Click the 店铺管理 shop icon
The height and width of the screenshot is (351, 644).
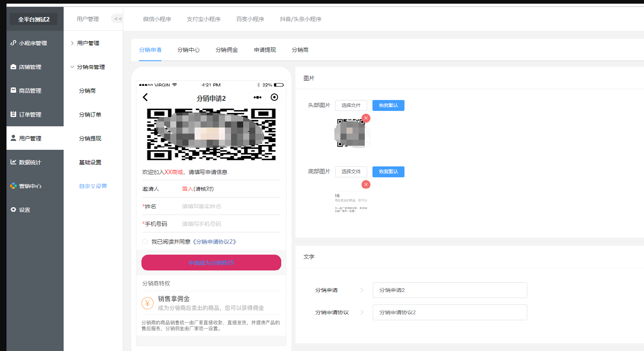(13, 67)
